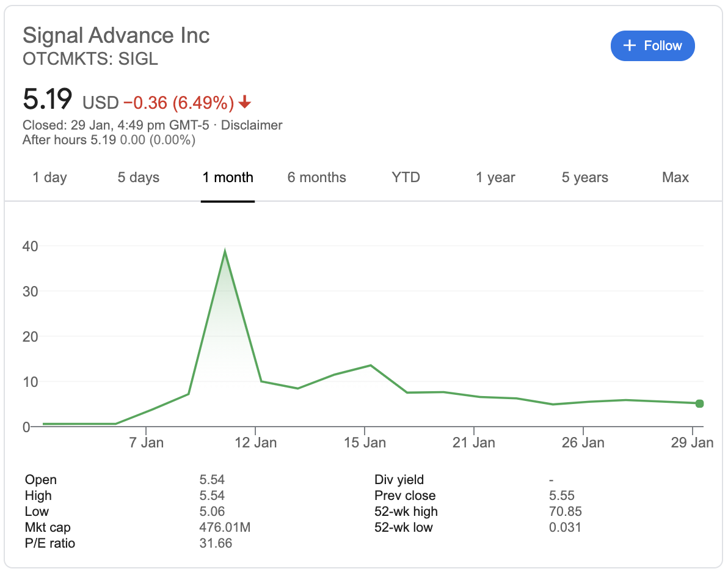Select the 1 month tab
Image resolution: width=728 pixels, height=588 pixels.
(x=227, y=177)
